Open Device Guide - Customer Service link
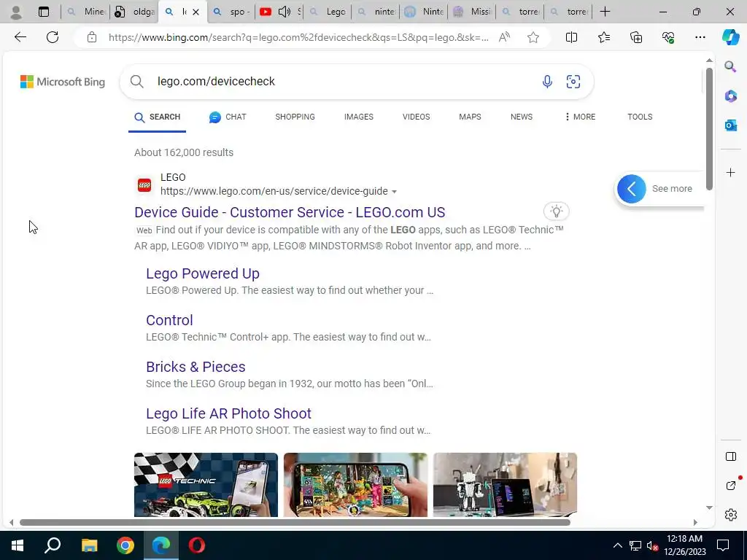Screen dimensions: 747x560 pos(290,212)
